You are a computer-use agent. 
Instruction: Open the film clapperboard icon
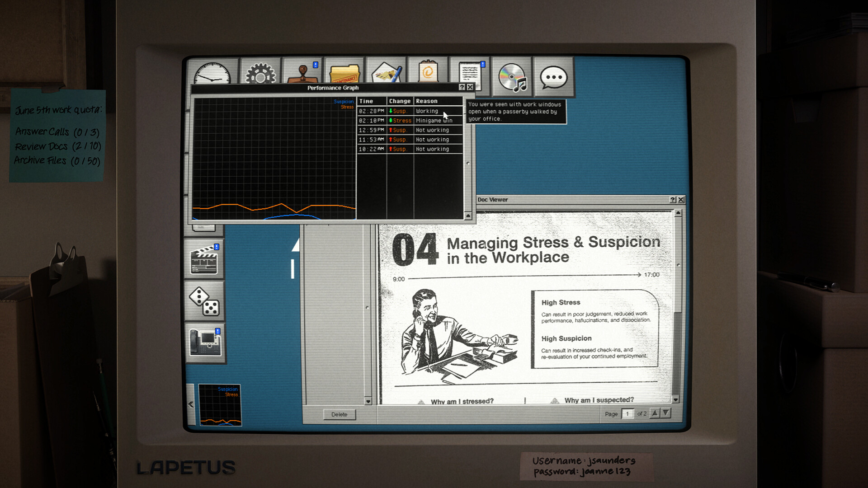point(204,260)
